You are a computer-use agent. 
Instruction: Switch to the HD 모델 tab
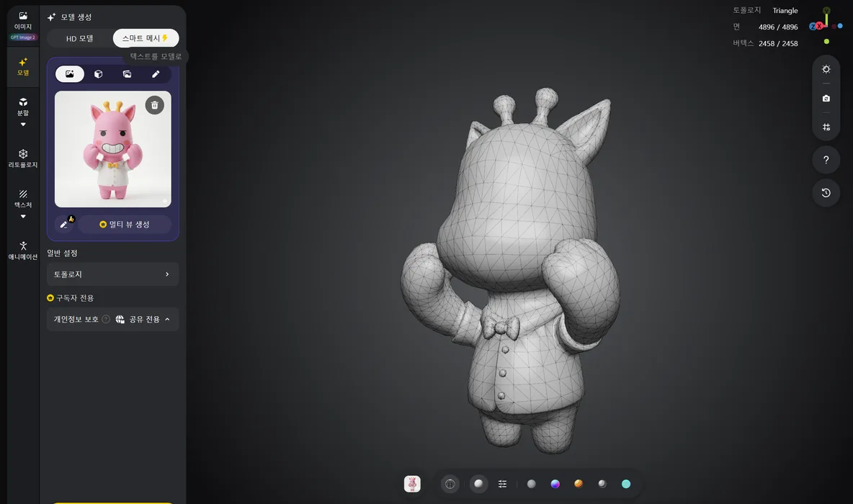pos(79,39)
